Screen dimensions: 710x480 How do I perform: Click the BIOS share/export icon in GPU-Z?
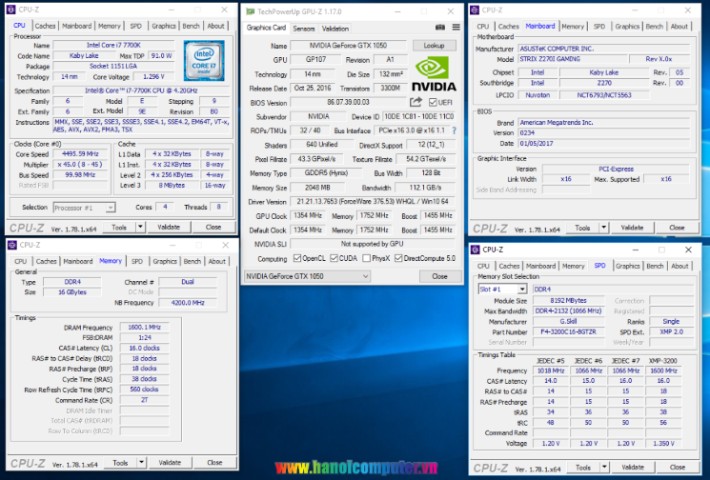tap(416, 102)
